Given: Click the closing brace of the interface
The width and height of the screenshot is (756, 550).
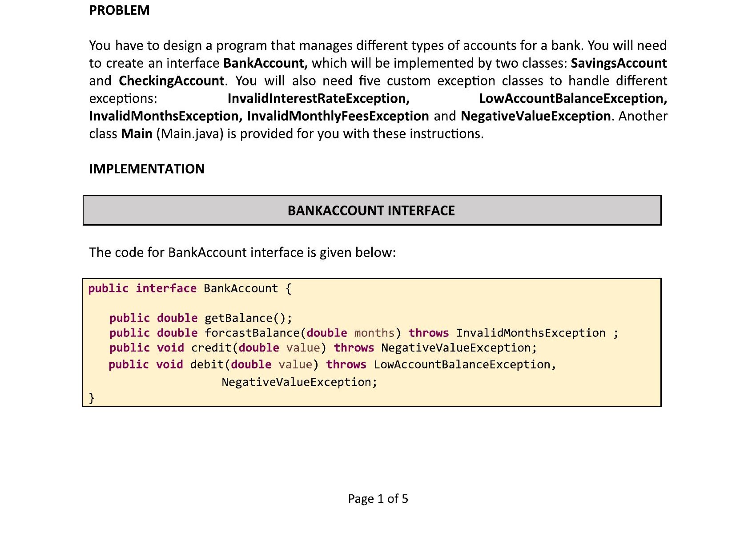Looking at the screenshot, I should [x=92, y=397].
